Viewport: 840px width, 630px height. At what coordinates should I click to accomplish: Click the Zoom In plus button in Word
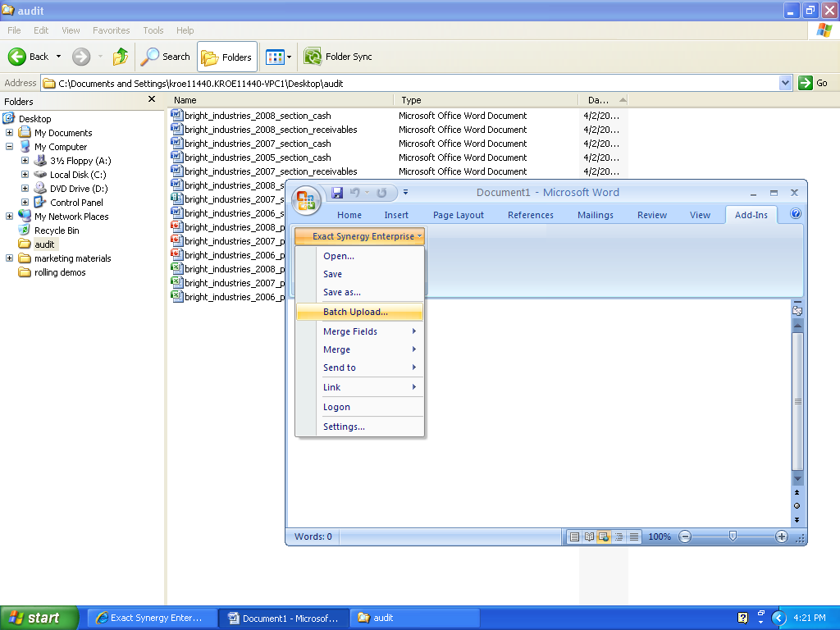pyautogui.click(x=782, y=536)
